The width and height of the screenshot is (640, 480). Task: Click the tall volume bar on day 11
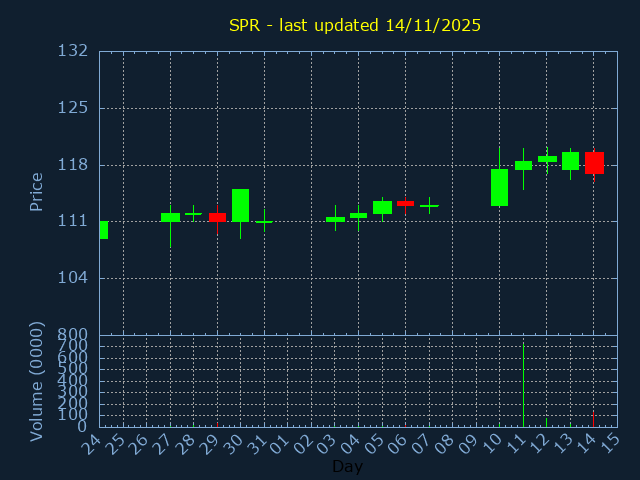pyautogui.click(x=523, y=385)
